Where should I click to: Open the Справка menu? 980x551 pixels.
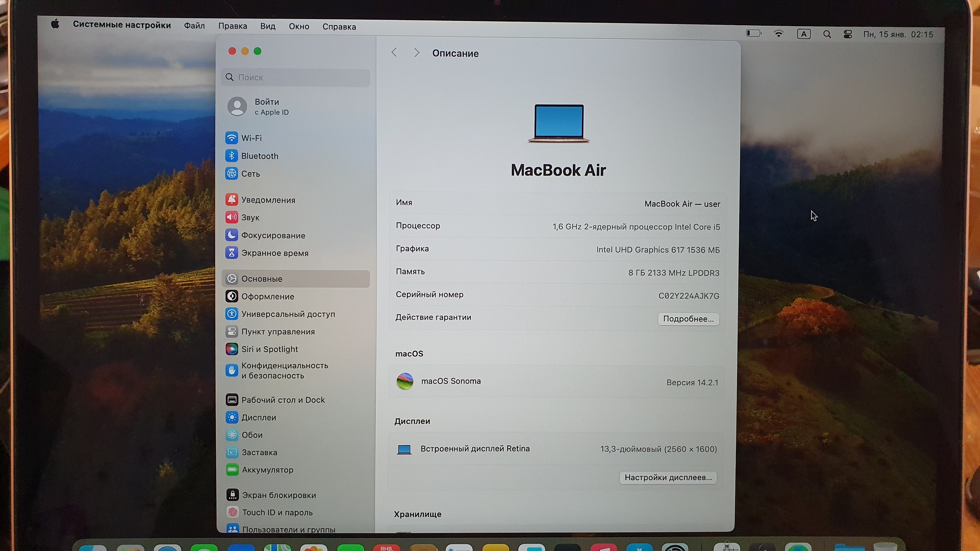(339, 27)
